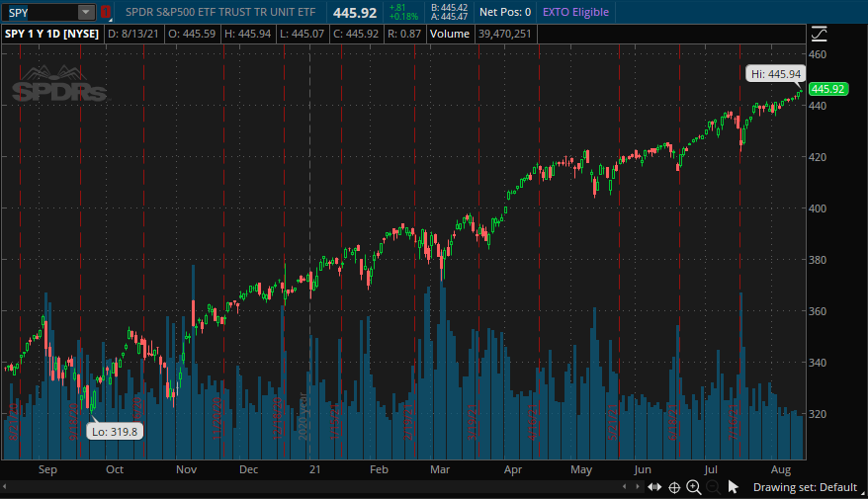
Task: Click the Mar label on time axis
Action: (440, 469)
